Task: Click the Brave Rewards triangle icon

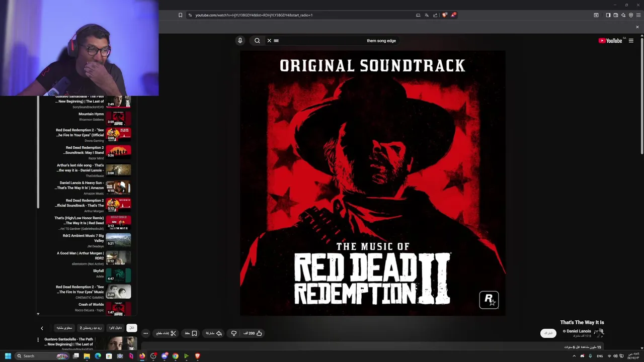Action: (x=453, y=15)
